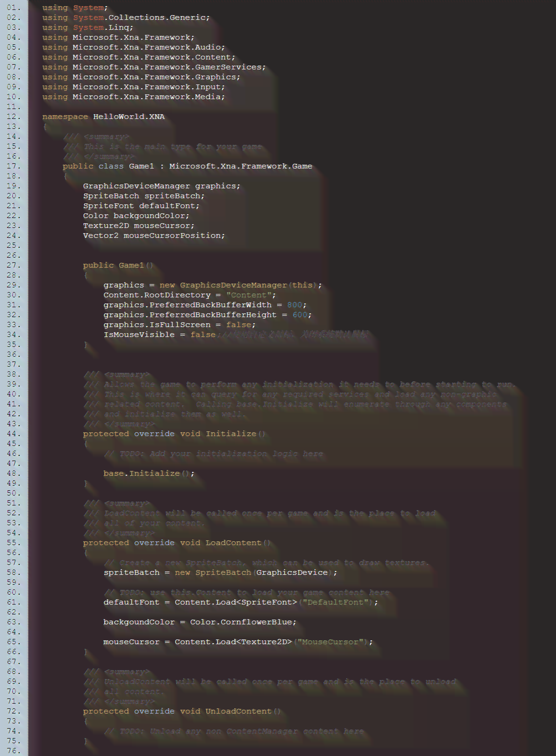The width and height of the screenshot is (556, 756).
Task: Click 'GraphicsDeviceManager graphics;' field
Action: 162,186
